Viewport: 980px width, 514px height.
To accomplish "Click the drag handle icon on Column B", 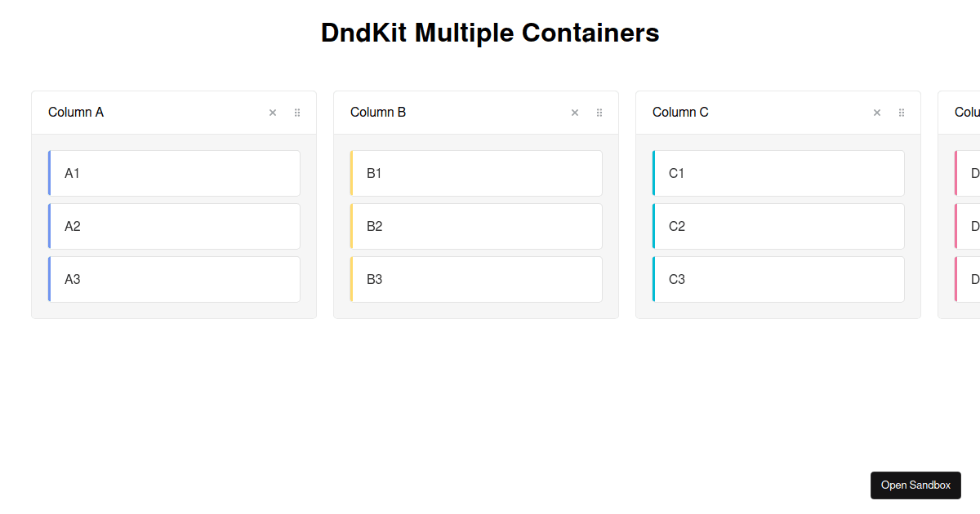I will (x=599, y=112).
